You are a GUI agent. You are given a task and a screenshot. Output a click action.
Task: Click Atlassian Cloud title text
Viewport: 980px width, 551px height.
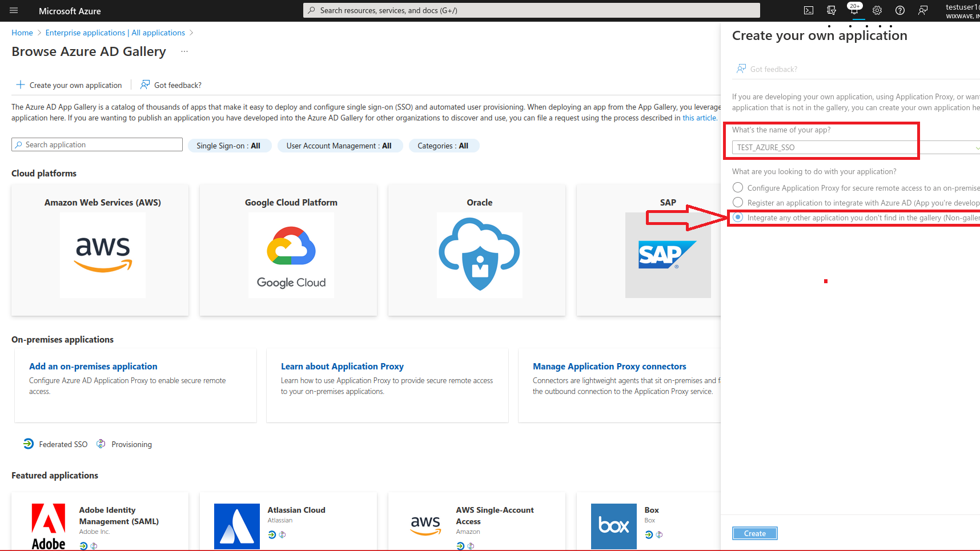(296, 510)
